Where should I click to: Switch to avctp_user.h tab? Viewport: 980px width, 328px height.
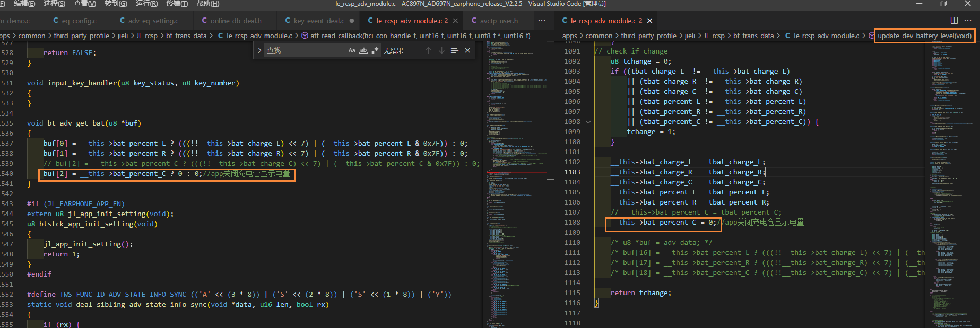pyautogui.click(x=494, y=21)
